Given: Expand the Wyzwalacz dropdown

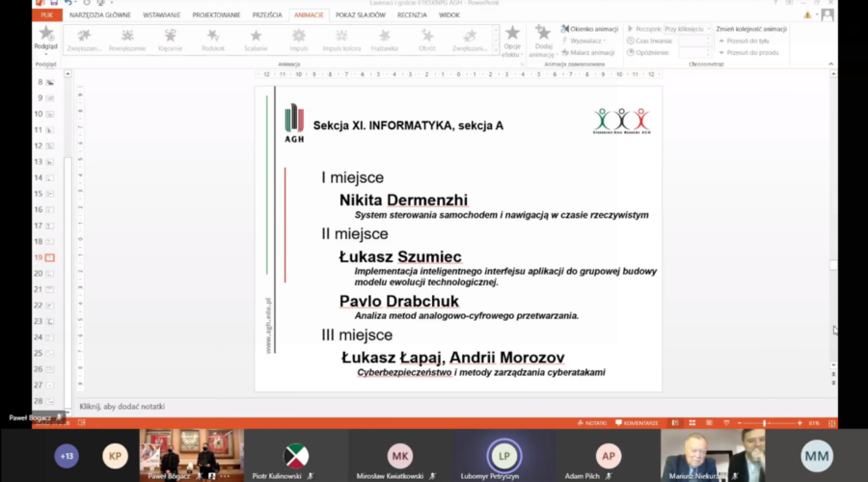Looking at the screenshot, I should 586,40.
